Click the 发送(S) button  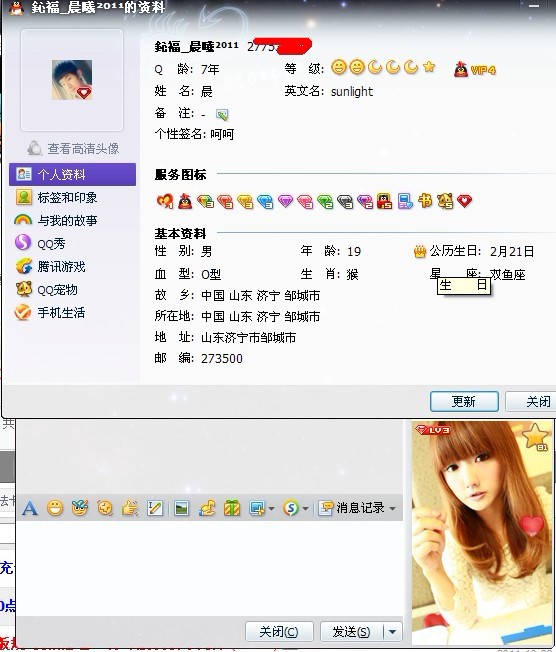[x=351, y=632]
